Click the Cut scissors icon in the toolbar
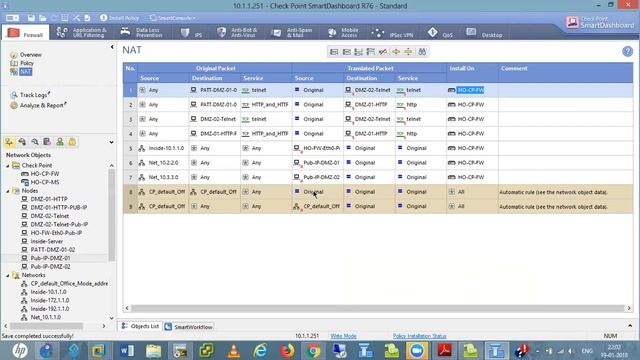 pyautogui.click(x=76, y=18)
